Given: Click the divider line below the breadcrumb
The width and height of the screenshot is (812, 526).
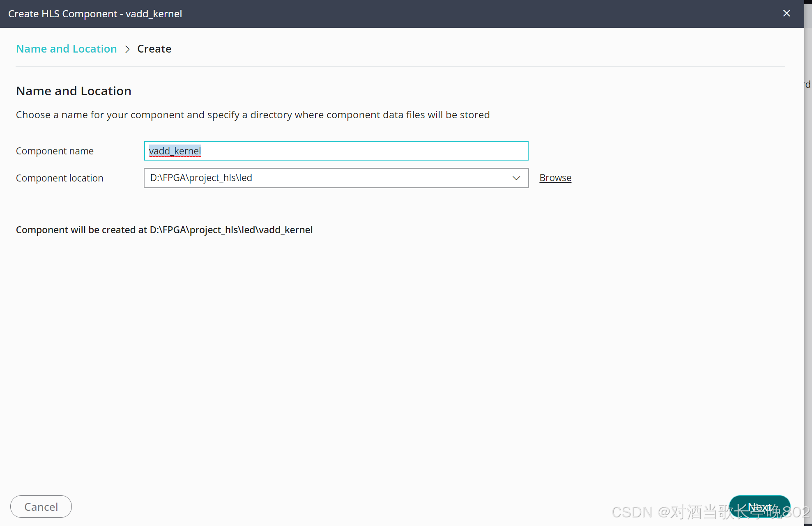Looking at the screenshot, I should point(400,67).
